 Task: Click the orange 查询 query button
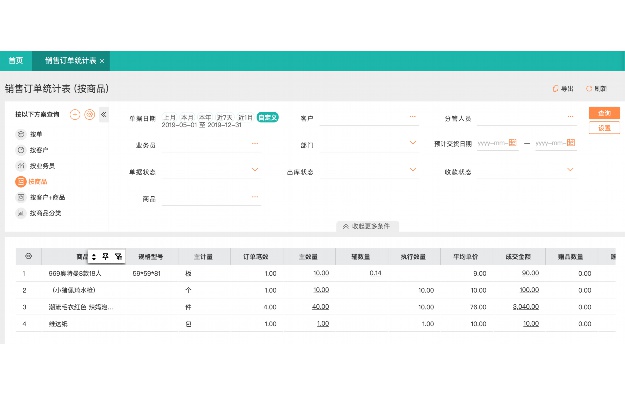[604, 113]
